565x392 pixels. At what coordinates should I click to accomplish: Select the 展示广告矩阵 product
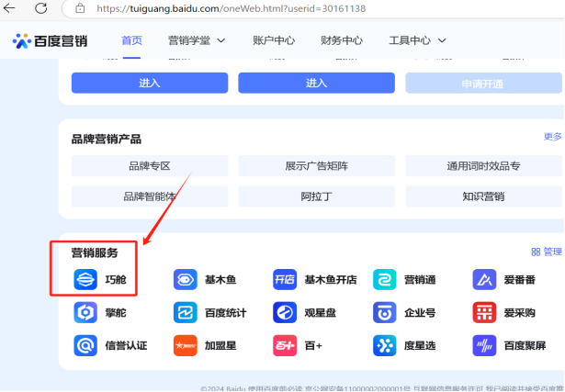(316, 166)
